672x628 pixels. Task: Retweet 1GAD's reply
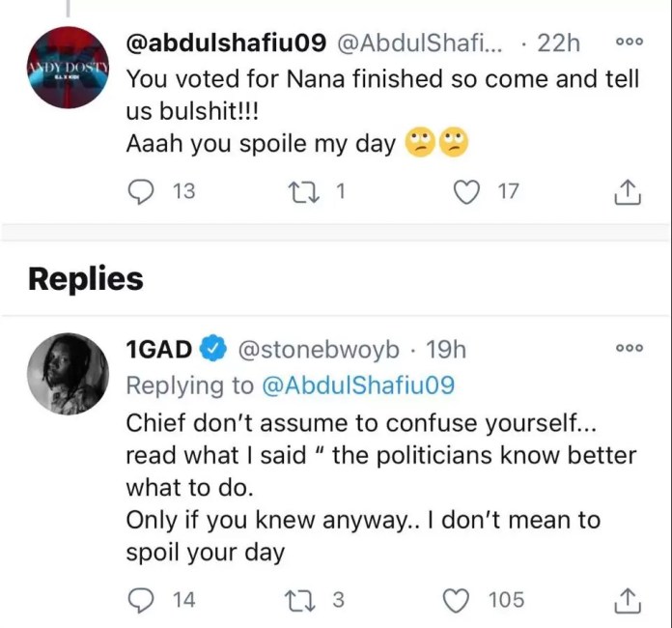pyautogui.click(x=300, y=600)
